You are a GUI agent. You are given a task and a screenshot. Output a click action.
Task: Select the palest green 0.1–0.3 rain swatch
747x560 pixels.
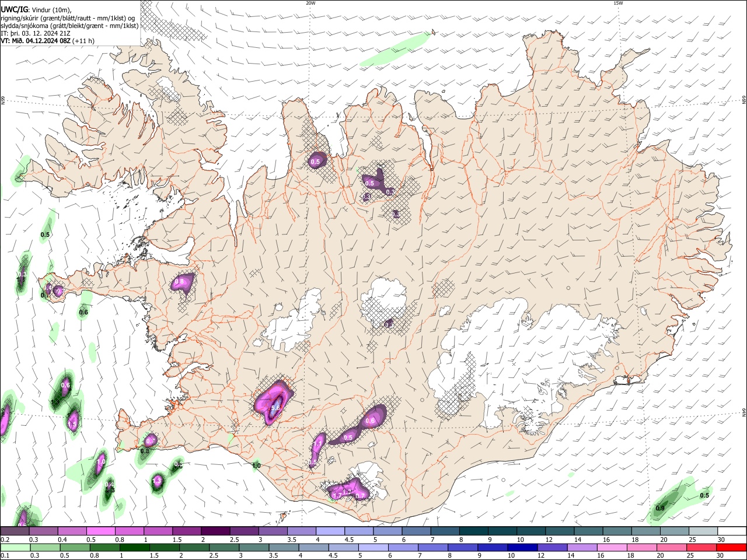click(x=14, y=547)
